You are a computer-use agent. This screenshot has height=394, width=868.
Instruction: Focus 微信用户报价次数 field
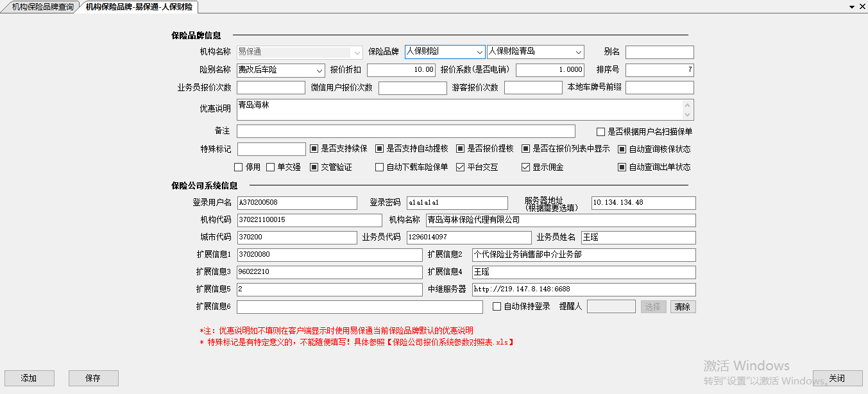(x=413, y=88)
